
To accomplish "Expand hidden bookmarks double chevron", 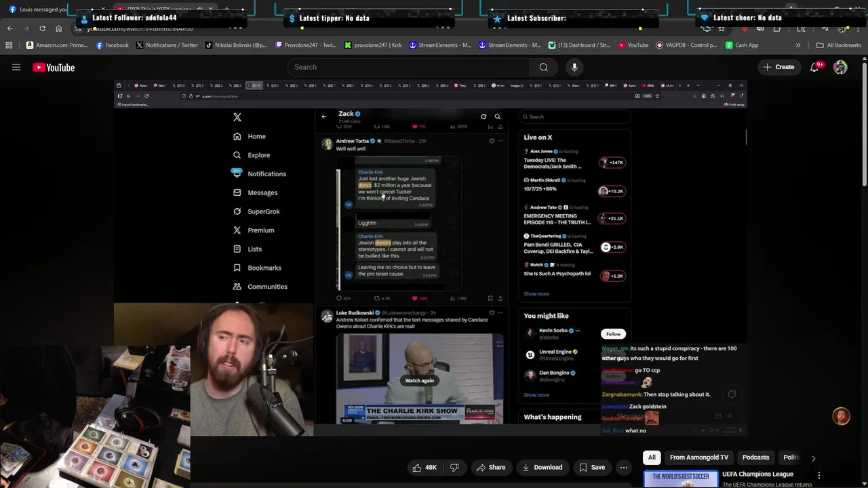I will pos(798,45).
